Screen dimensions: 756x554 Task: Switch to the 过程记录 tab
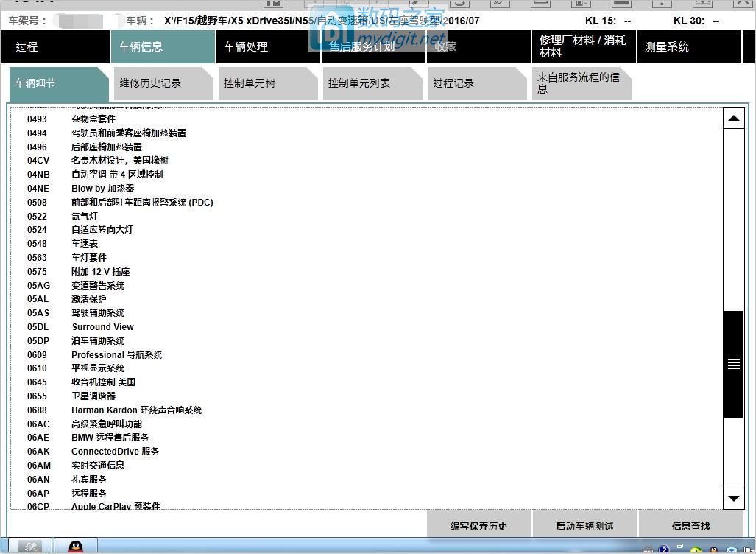[x=477, y=83]
